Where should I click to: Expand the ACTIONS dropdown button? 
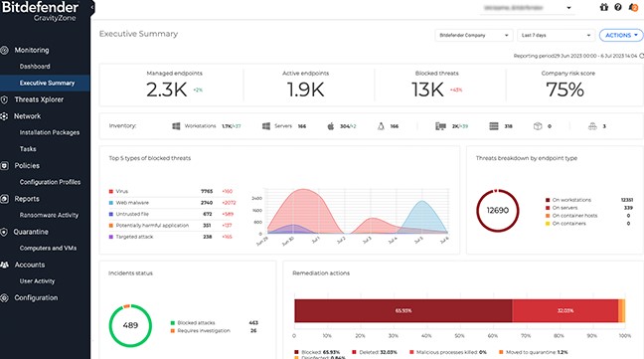621,36
